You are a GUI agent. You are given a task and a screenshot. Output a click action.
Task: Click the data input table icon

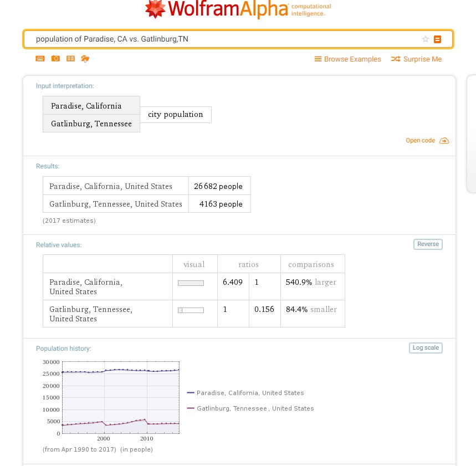pyautogui.click(x=70, y=59)
